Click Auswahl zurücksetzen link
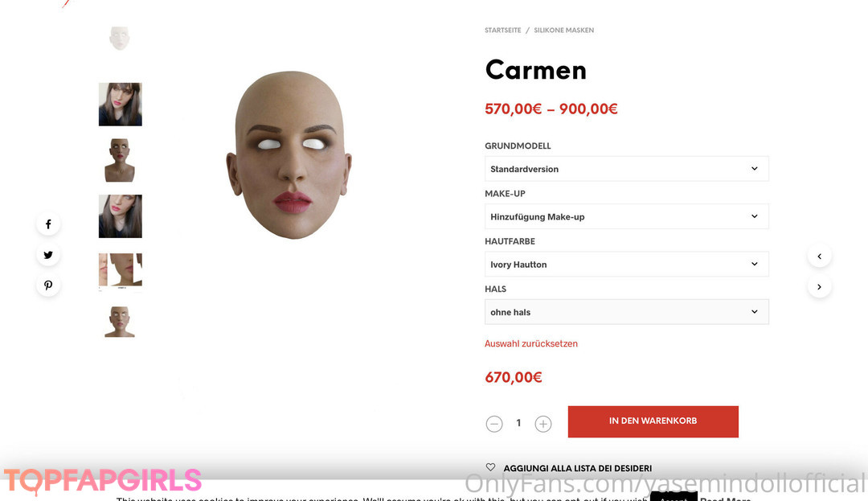The image size is (868, 501). click(531, 343)
